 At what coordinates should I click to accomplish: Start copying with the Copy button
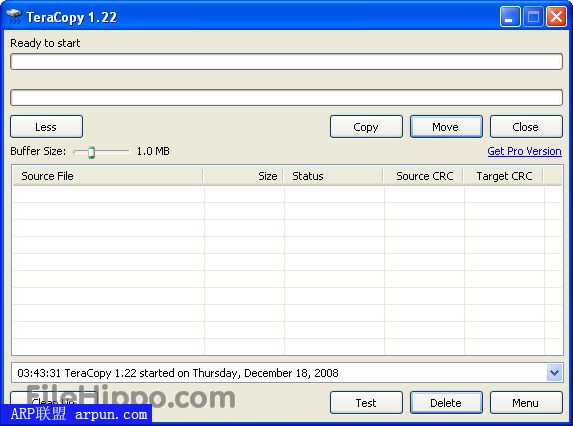pos(366,127)
